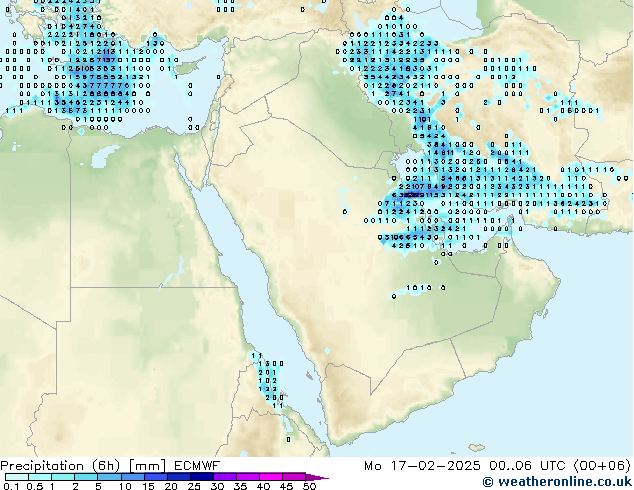Click the legend value '50'
The image size is (634, 490).
[x=309, y=486]
